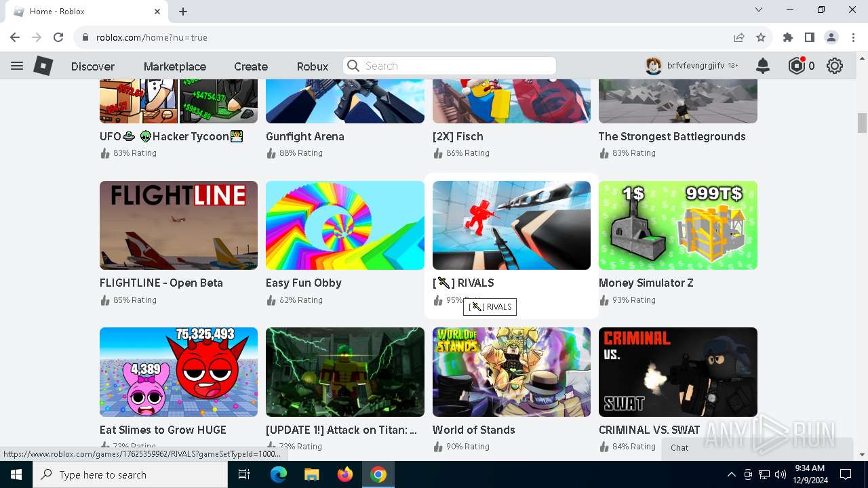Open Chrome's three-dot menu

coord(853,37)
